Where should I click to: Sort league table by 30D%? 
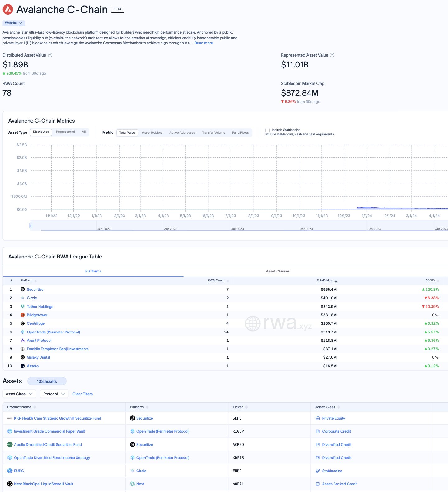(x=432, y=281)
